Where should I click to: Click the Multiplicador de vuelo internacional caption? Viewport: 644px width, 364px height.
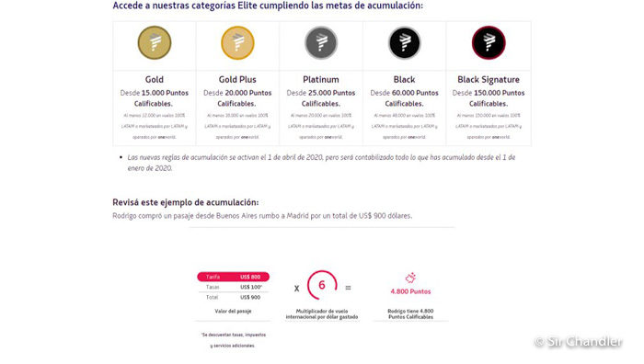pyautogui.click(x=322, y=314)
